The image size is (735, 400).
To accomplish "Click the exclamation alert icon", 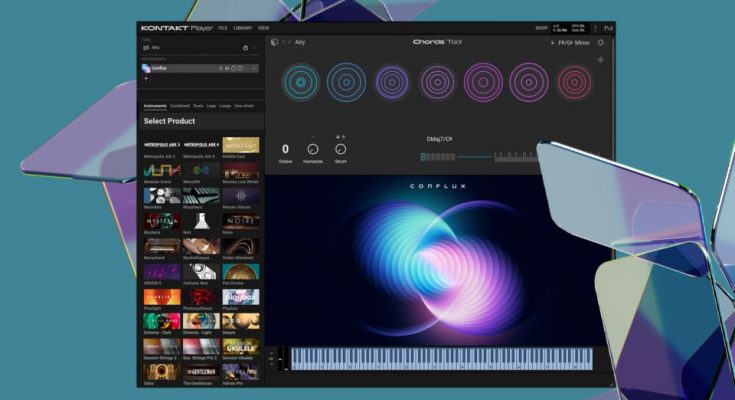I will pos(595,28).
